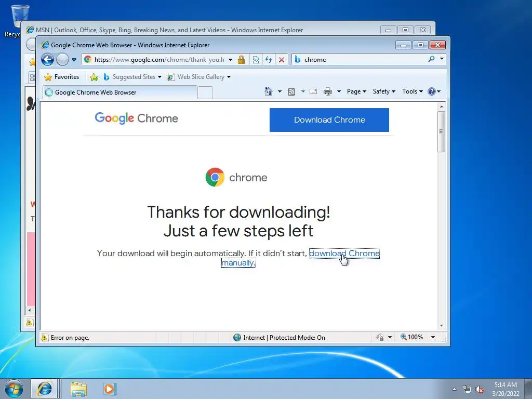This screenshot has height=399, width=532.
Task: Click the muted volume tray icon
Action: click(480, 390)
